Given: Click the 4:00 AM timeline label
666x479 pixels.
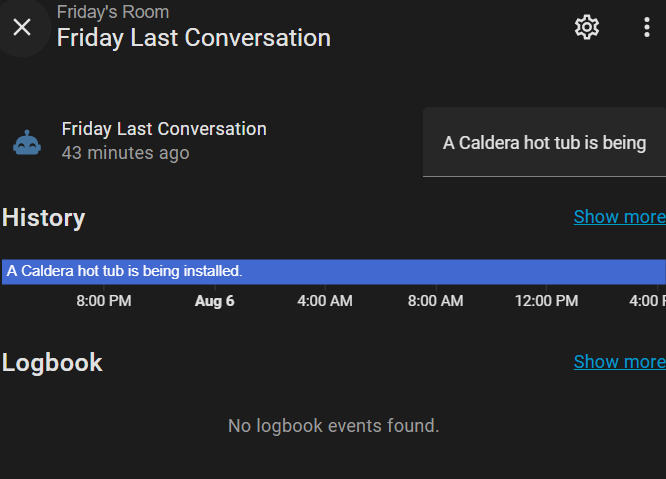Looking at the screenshot, I should (x=325, y=301).
